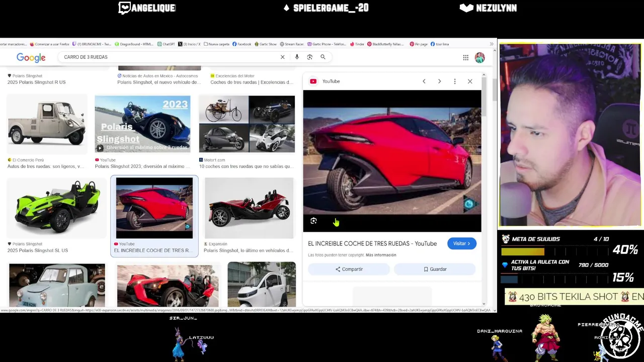644x362 pixels.
Task: Select the highlighted red three-wheel car thumbnail
Action: pyautogui.click(x=154, y=208)
